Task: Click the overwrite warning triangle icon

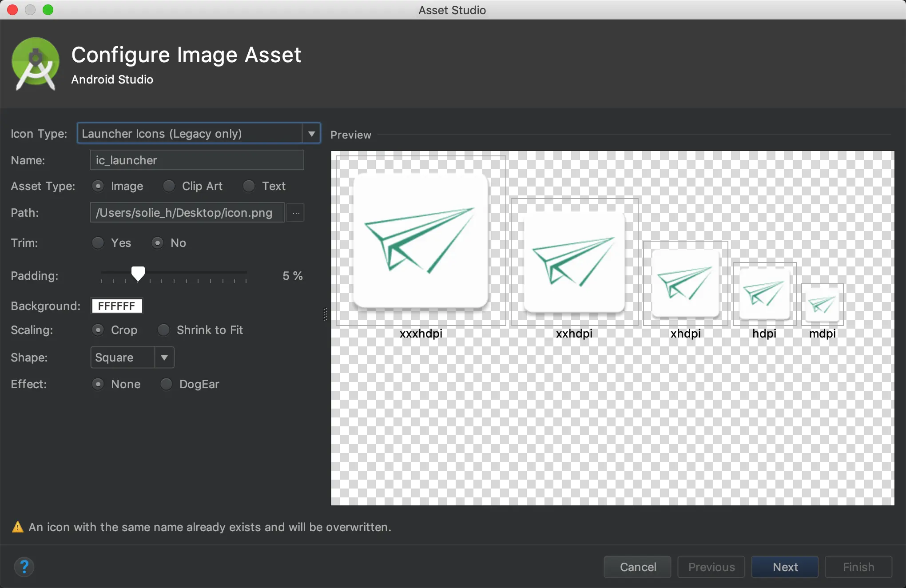Action: (17, 527)
